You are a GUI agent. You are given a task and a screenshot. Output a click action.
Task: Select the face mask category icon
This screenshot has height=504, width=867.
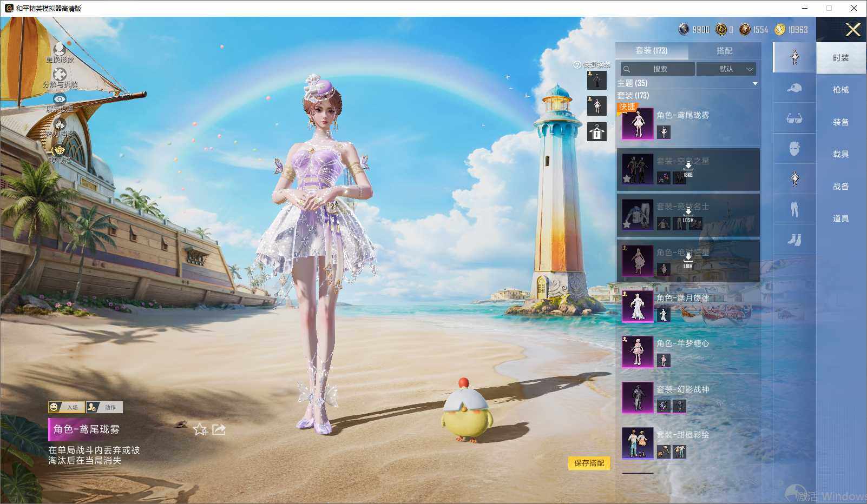coord(794,148)
